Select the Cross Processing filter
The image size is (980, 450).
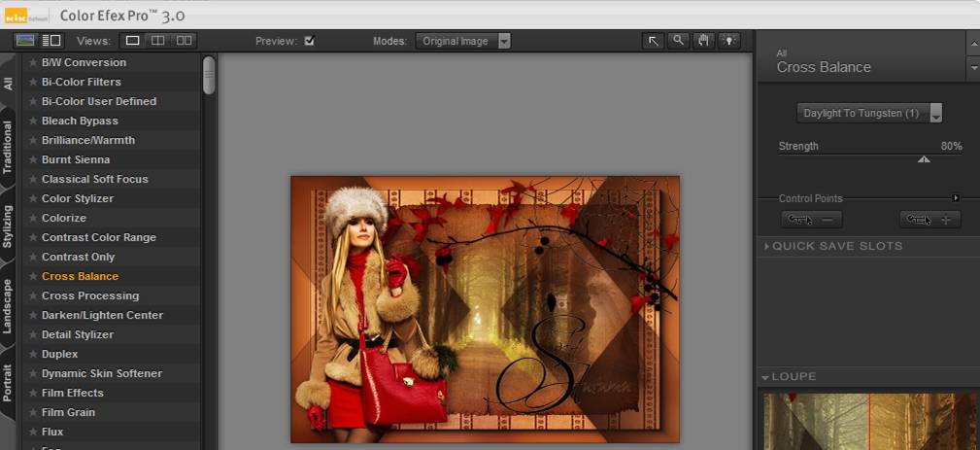pyautogui.click(x=89, y=295)
